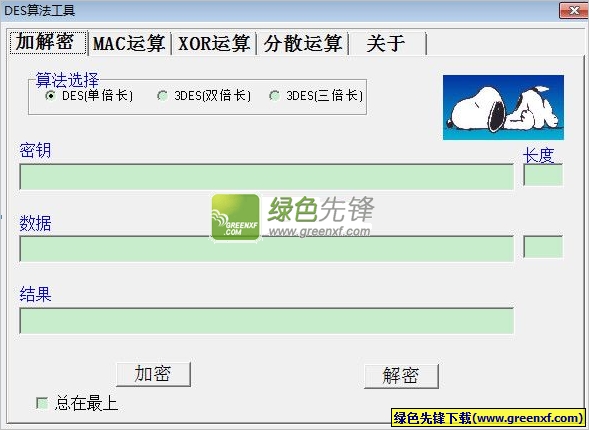Screen dimensions: 589x430
Task: Switch to the 分散运算 tab
Action: 303,44
